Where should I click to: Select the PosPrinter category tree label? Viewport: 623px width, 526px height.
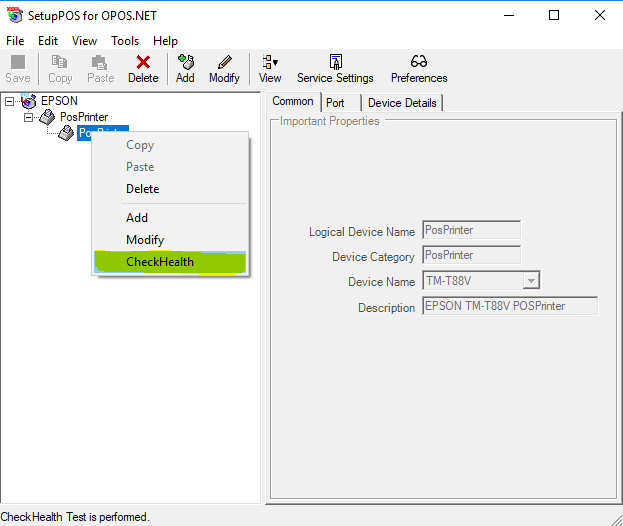[x=84, y=117]
